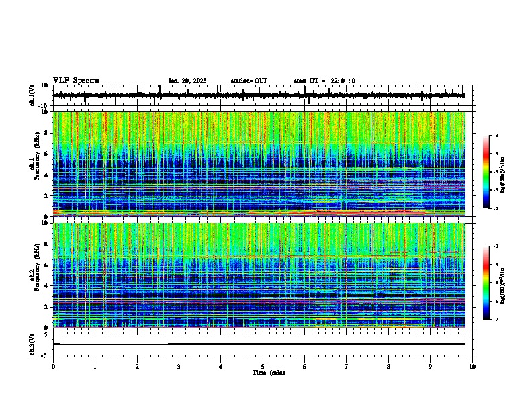The width and height of the screenshot is (532, 411).
Task: Click the time axis tick label '6'
Action: (x=305, y=367)
